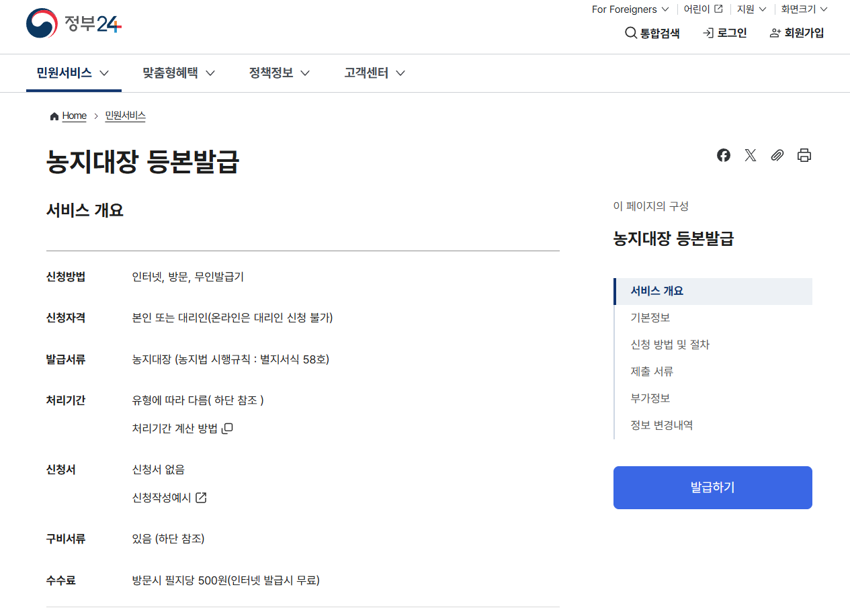Expand the For Foreigners dropdown
This screenshot has height=616, width=850.
tap(629, 9)
